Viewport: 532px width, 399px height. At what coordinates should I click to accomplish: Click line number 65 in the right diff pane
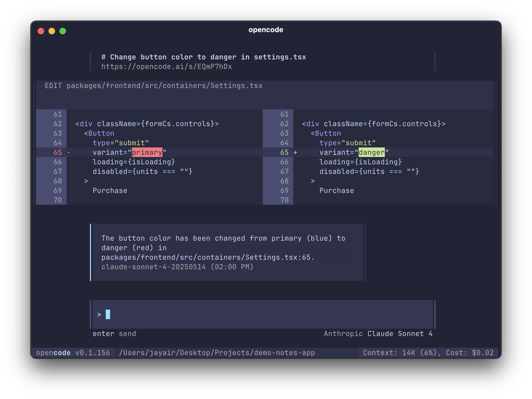[284, 152]
